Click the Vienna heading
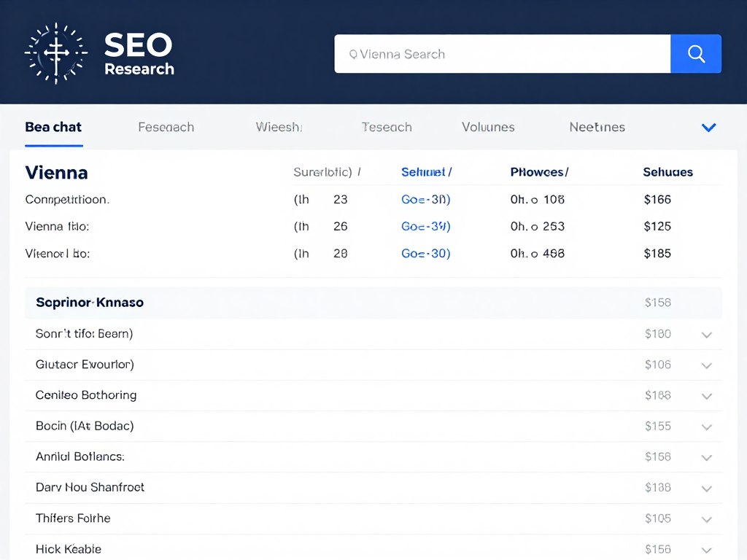This screenshot has height=560, width=747. 56,172
